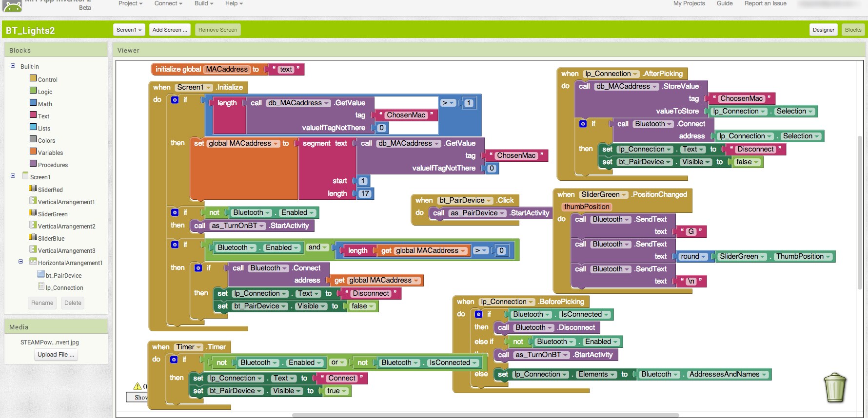The height and width of the screenshot is (418, 868).
Task: Click the warning triangle icon
Action: 138,386
